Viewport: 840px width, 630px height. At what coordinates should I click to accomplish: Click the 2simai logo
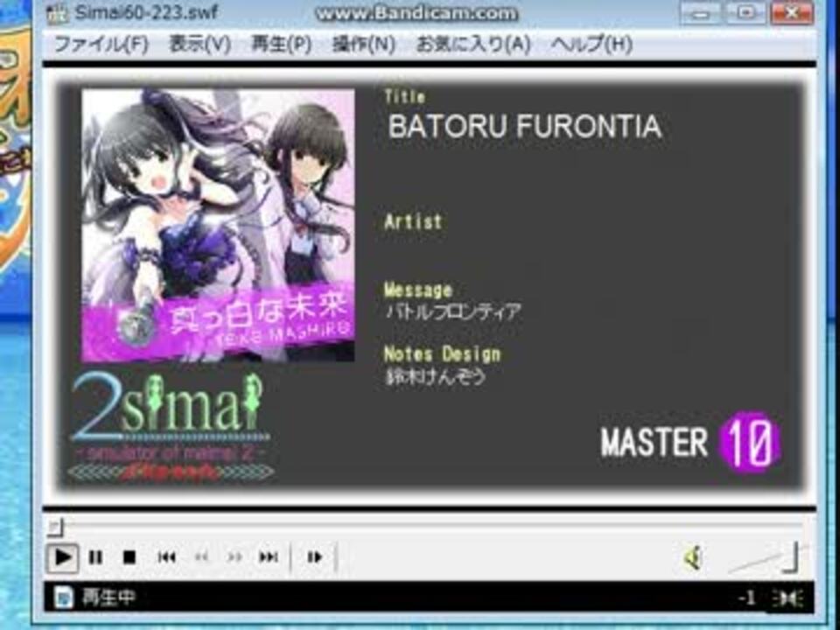point(171,427)
